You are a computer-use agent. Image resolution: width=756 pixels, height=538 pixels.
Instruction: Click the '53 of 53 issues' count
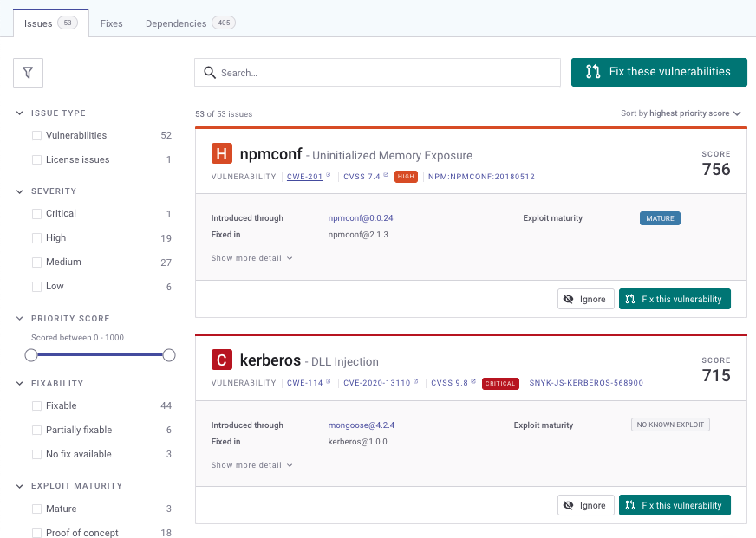(x=224, y=114)
